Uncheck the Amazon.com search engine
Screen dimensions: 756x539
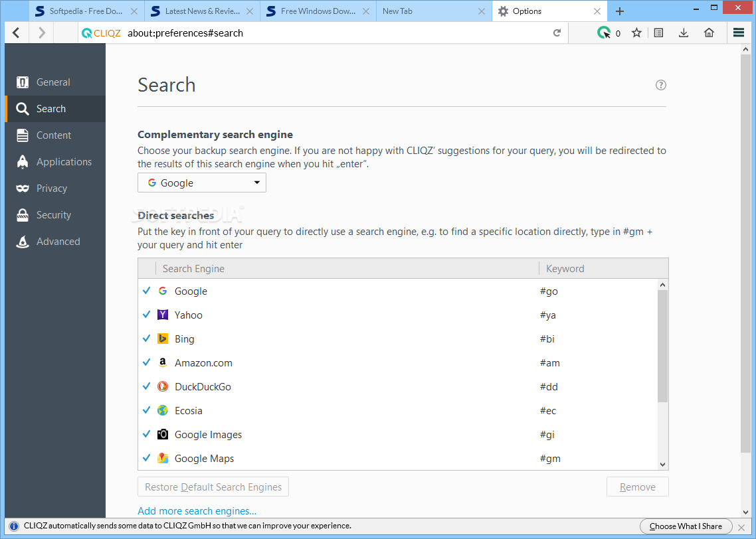tap(147, 362)
